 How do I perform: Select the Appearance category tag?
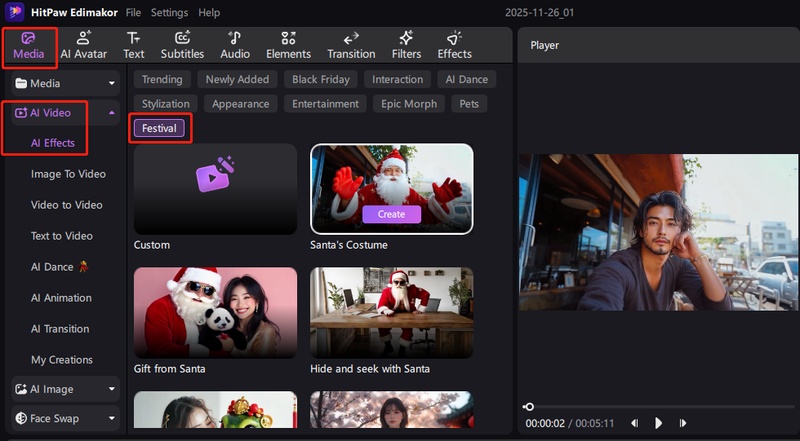coord(240,104)
